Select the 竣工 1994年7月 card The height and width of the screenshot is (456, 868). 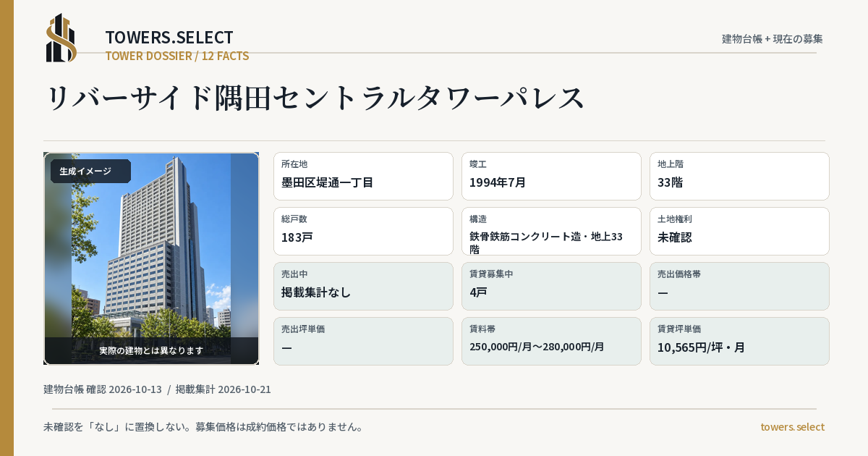pos(551,176)
